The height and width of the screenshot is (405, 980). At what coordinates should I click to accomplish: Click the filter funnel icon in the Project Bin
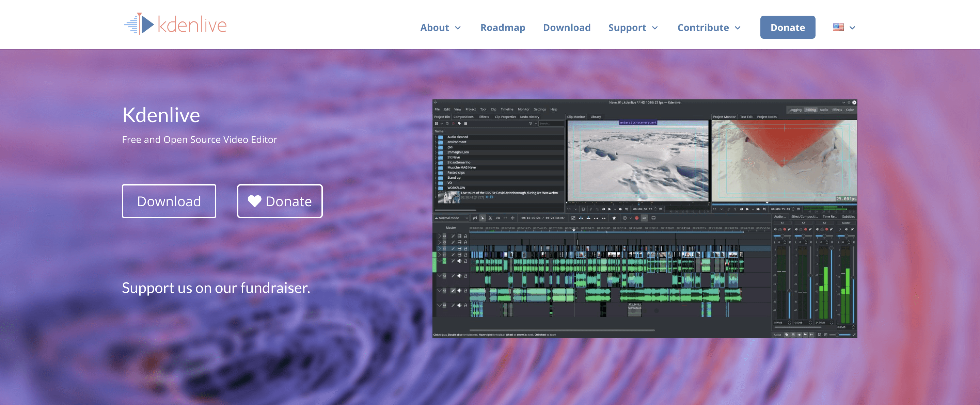530,124
